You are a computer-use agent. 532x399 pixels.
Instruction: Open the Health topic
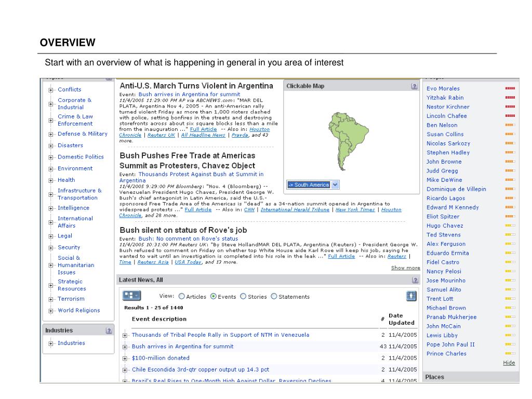pos(66,180)
